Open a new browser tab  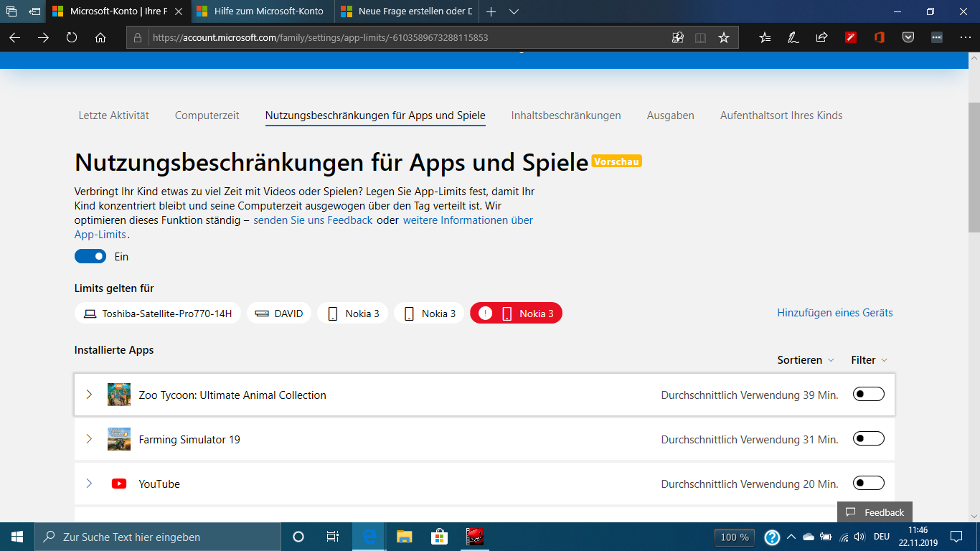point(491,11)
